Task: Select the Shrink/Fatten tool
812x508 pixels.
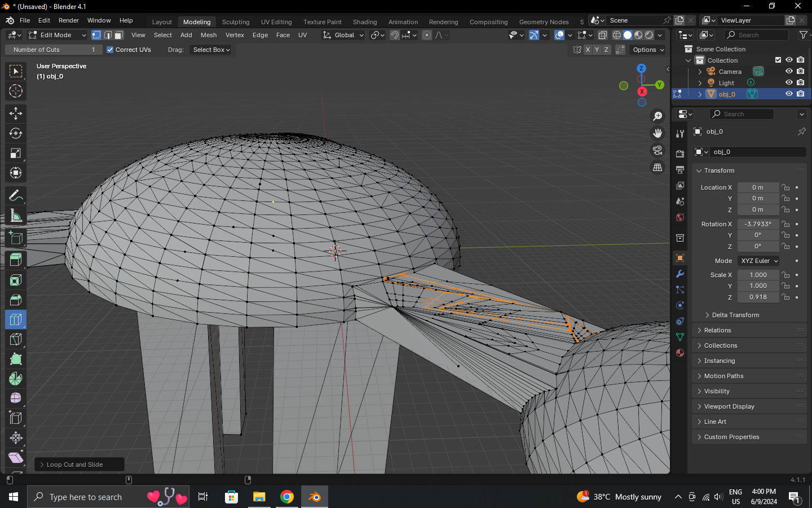Action: coord(16,438)
